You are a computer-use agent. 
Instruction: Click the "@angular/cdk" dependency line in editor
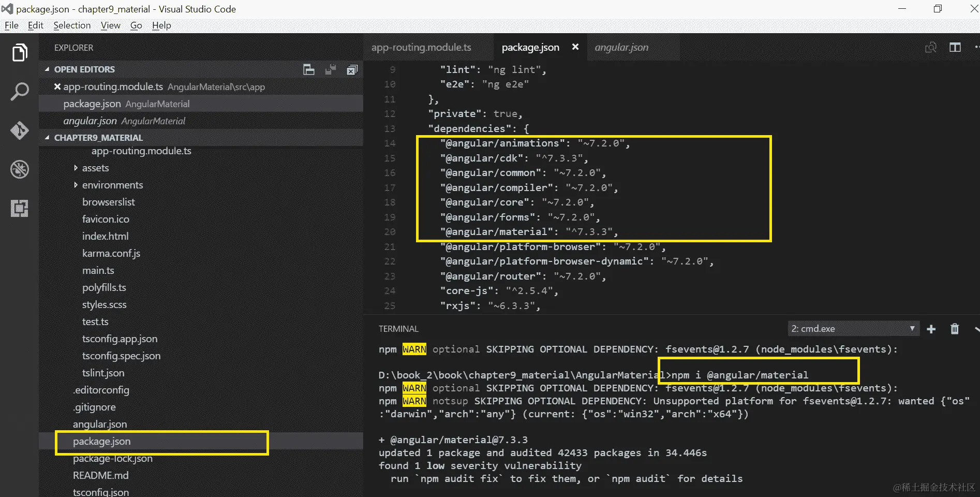(514, 158)
